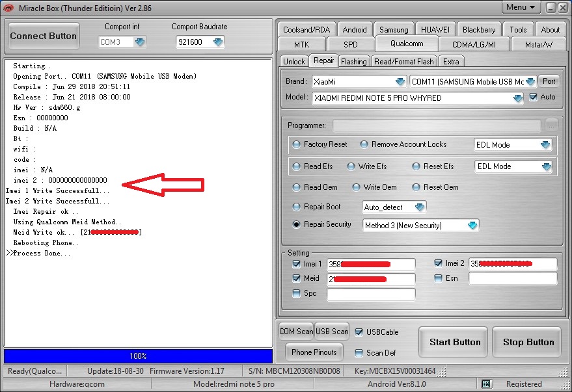Select the Read Efs option
Screen dimensions: 572x392
pos(296,166)
